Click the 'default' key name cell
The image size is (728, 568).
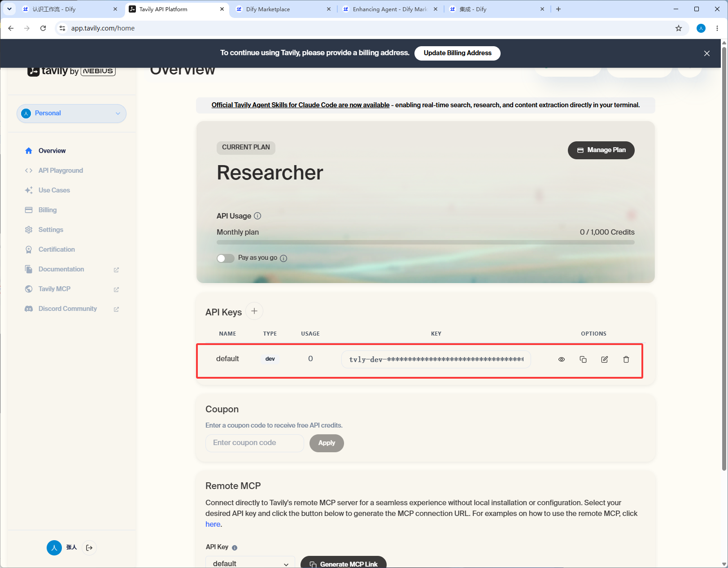coord(227,358)
